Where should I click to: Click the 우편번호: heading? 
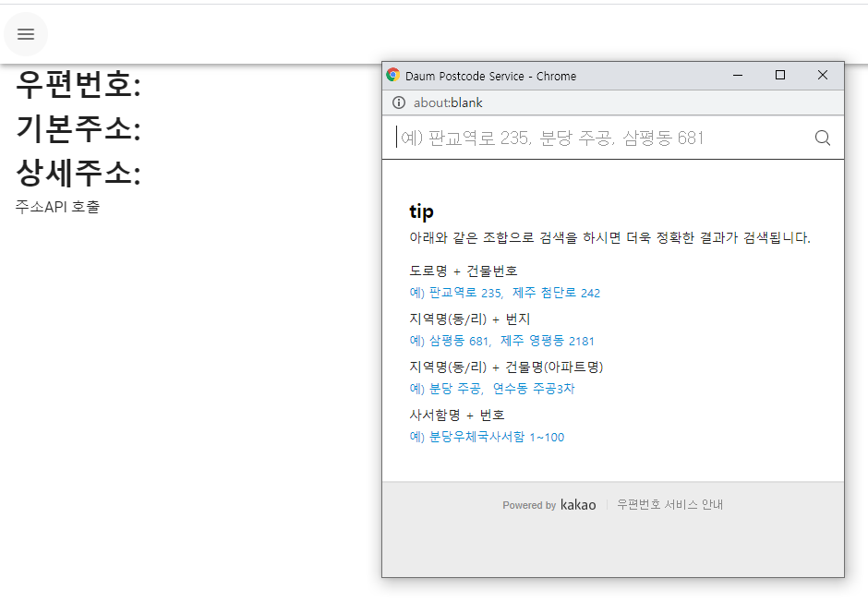(78, 85)
